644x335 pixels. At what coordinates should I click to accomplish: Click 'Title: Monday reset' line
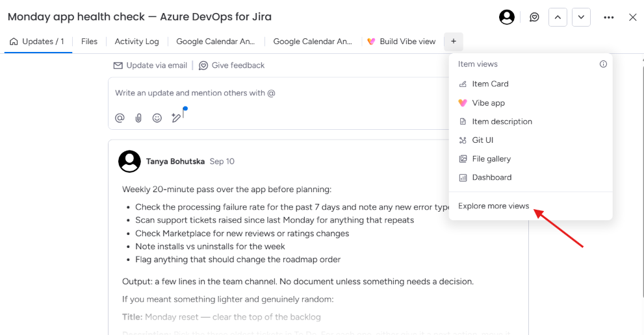(x=221, y=317)
